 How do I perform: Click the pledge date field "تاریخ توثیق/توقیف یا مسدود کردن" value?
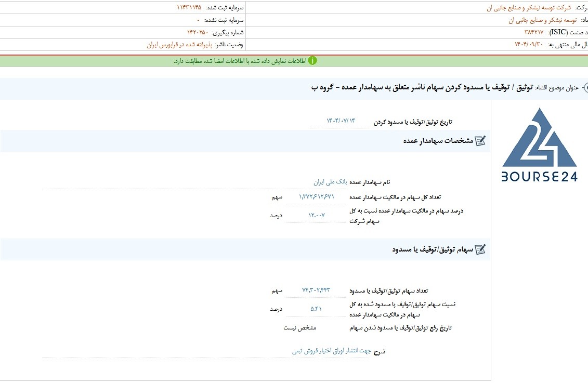point(341,121)
